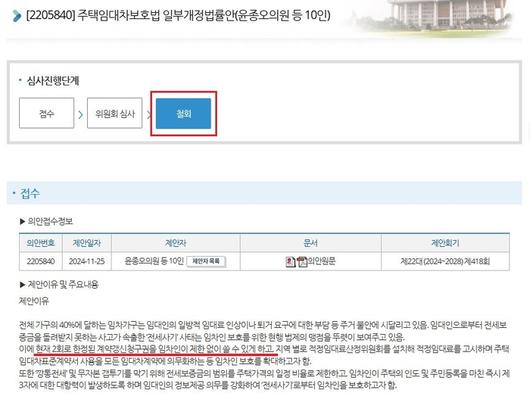Click the 제안자 column header
The width and height of the screenshot is (530, 412).
click(x=175, y=243)
